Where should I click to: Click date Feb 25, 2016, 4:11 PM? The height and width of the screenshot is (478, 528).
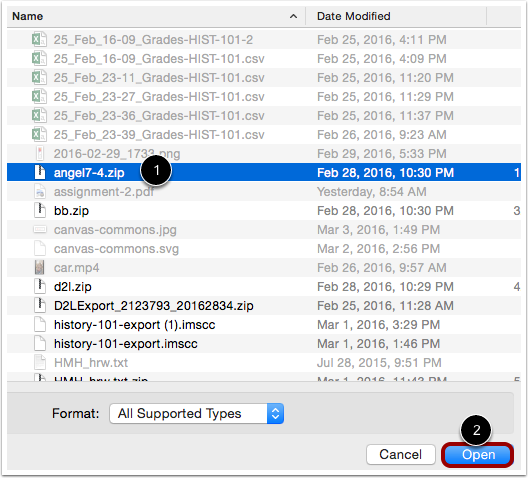[x=382, y=40]
